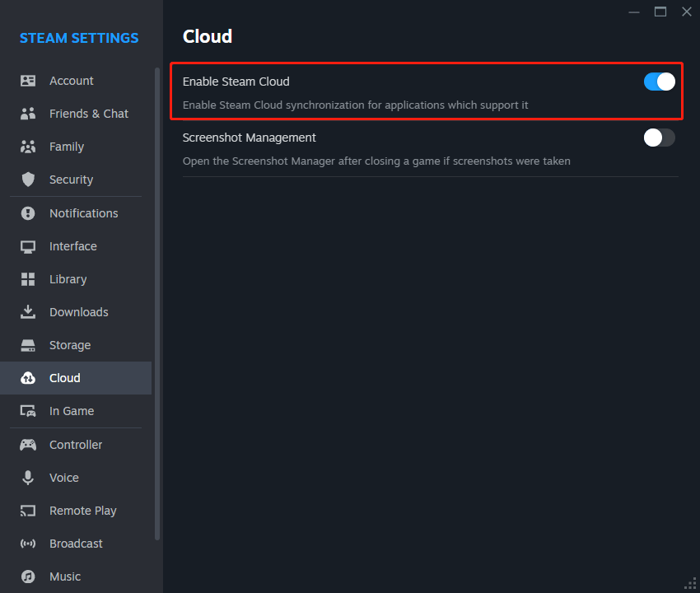Select the Controller gamepad icon
Viewport: 700px width, 593px height.
(x=27, y=444)
